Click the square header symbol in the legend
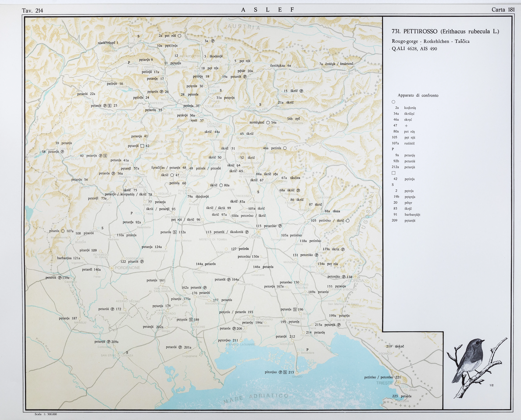 pyautogui.click(x=393, y=173)
